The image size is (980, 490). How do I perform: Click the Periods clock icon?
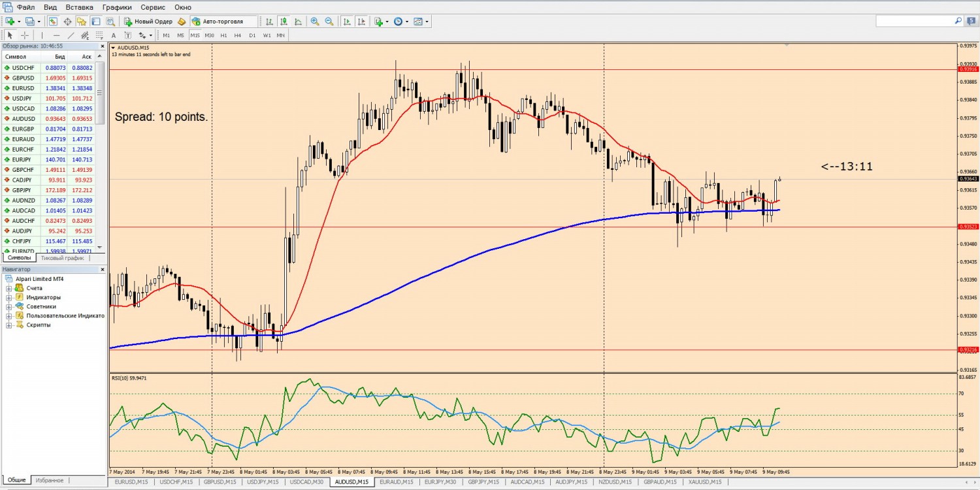(x=398, y=22)
